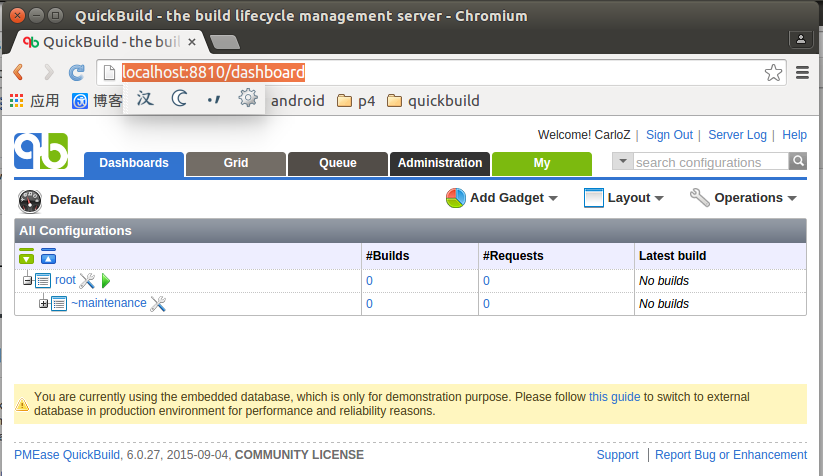This screenshot has height=476, width=823.
Task: Open input method settings gear
Action: tap(248, 98)
